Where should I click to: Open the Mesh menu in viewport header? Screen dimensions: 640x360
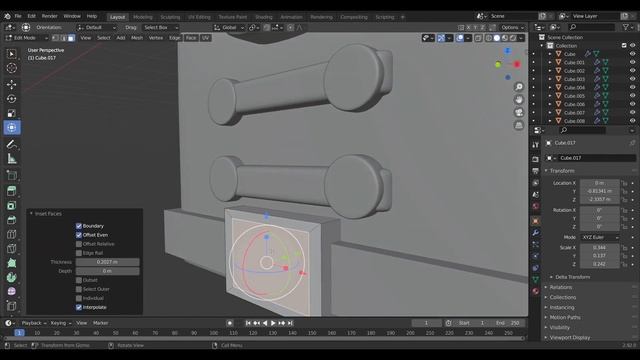coord(137,38)
